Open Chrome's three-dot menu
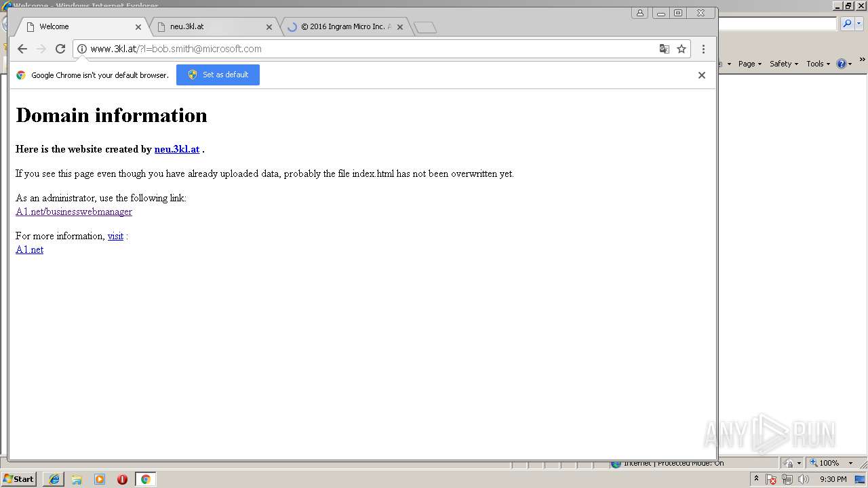This screenshot has height=488, width=868. point(703,49)
